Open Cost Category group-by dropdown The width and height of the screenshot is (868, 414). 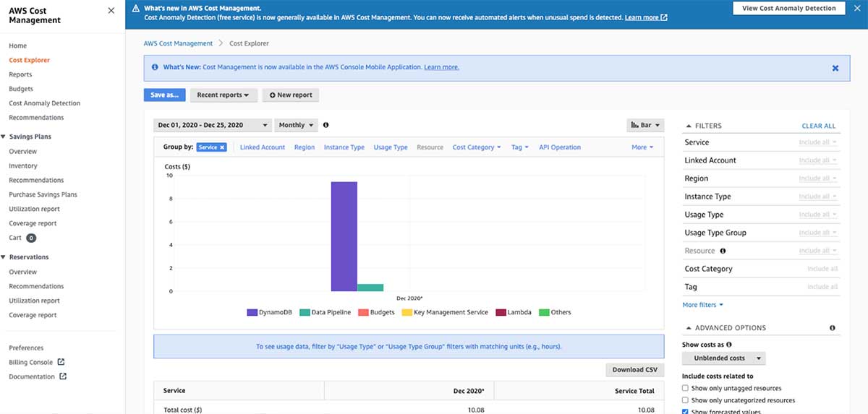(x=477, y=147)
